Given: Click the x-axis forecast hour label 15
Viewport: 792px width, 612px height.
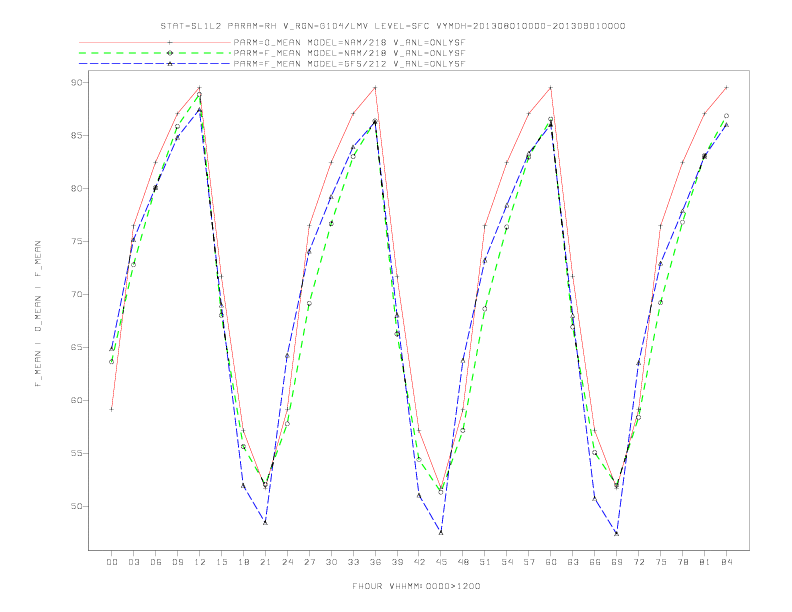Looking at the screenshot, I should (221, 562).
